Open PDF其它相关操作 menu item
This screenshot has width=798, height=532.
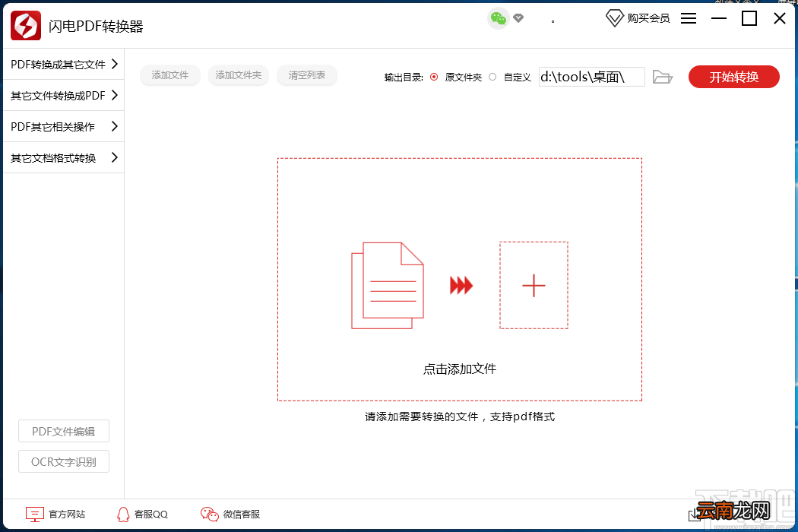(64, 126)
